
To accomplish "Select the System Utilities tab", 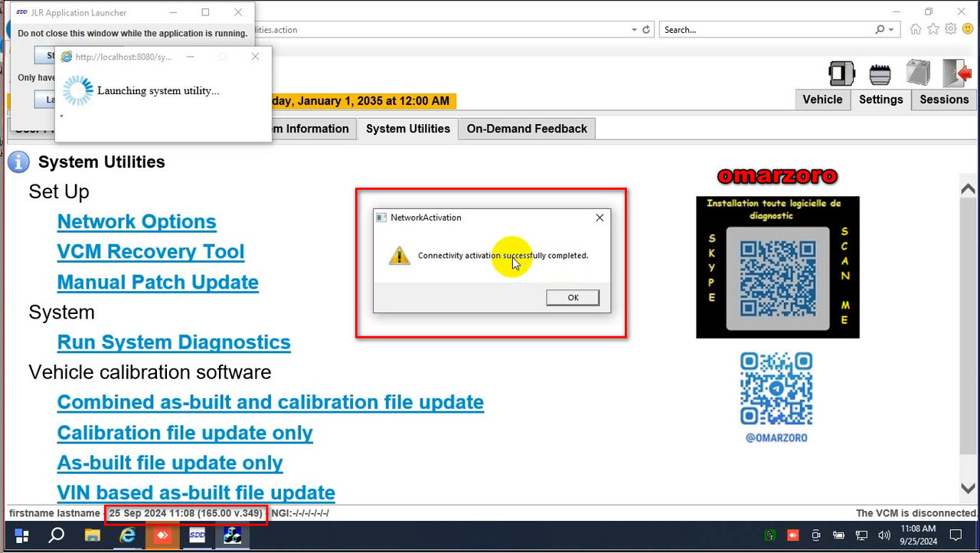I will [408, 129].
